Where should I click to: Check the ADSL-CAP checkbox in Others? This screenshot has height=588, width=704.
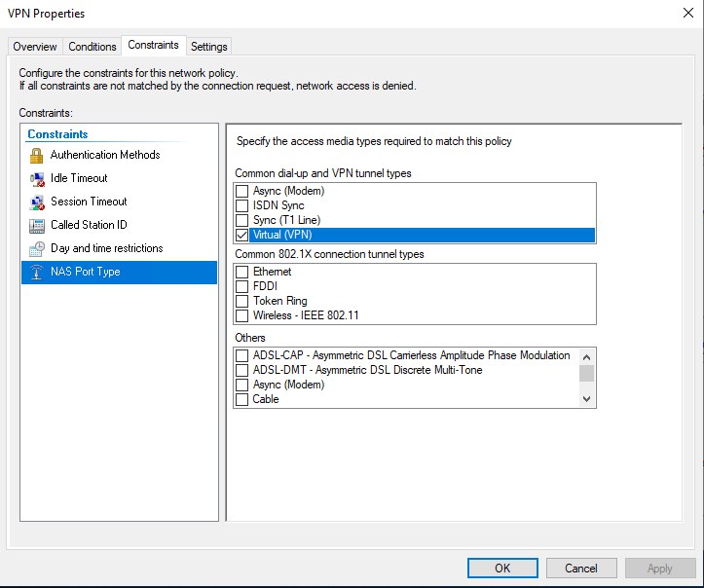pyautogui.click(x=242, y=355)
